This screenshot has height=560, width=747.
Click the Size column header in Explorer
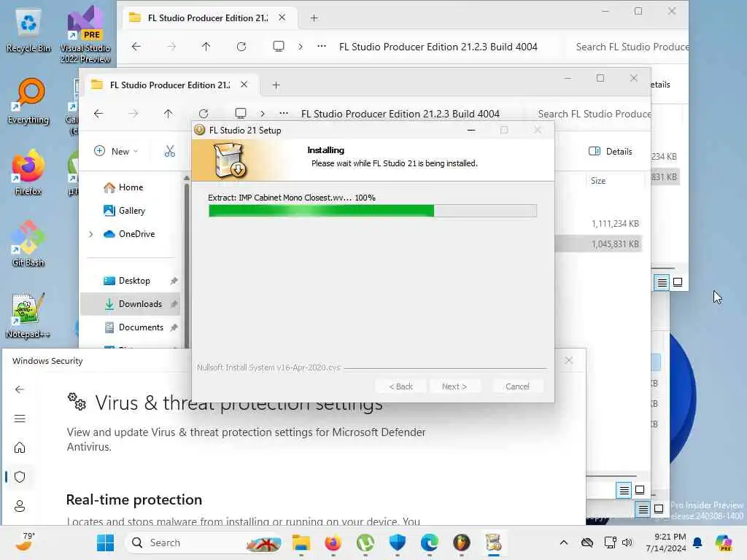[x=598, y=181]
